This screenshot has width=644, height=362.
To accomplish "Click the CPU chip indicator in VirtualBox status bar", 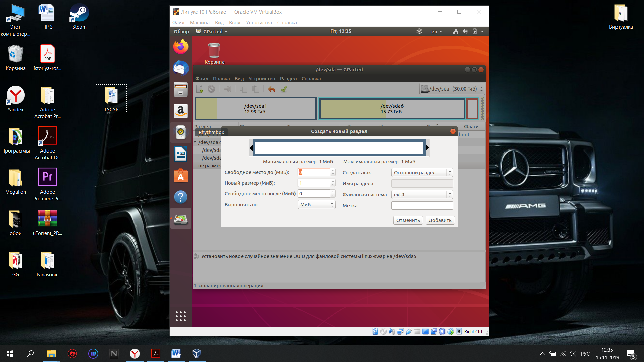I will click(442, 331).
